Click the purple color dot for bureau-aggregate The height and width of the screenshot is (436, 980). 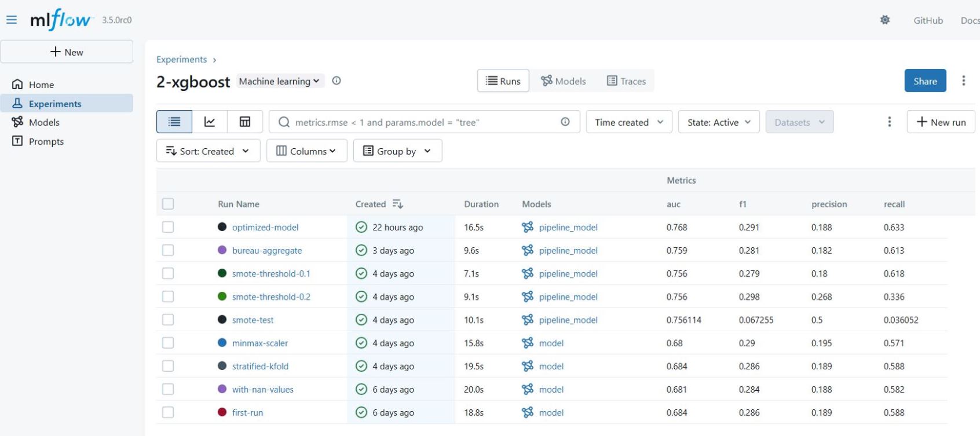click(x=222, y=250)
